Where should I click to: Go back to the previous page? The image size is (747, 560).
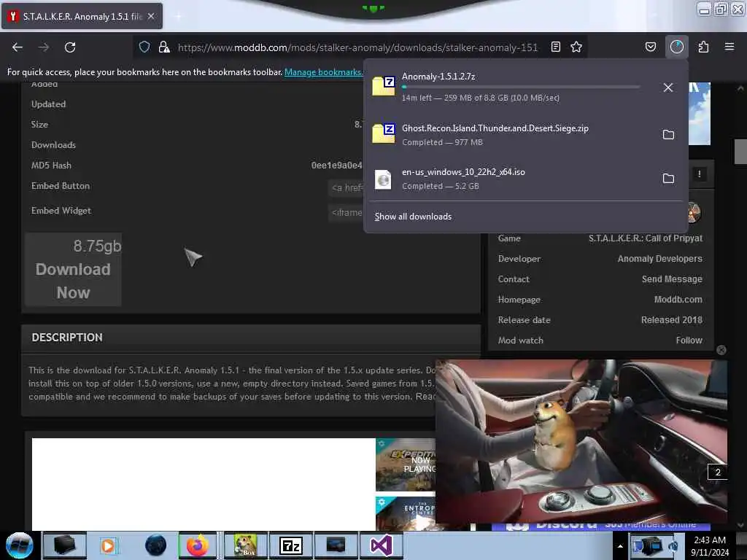click(18, 47)
